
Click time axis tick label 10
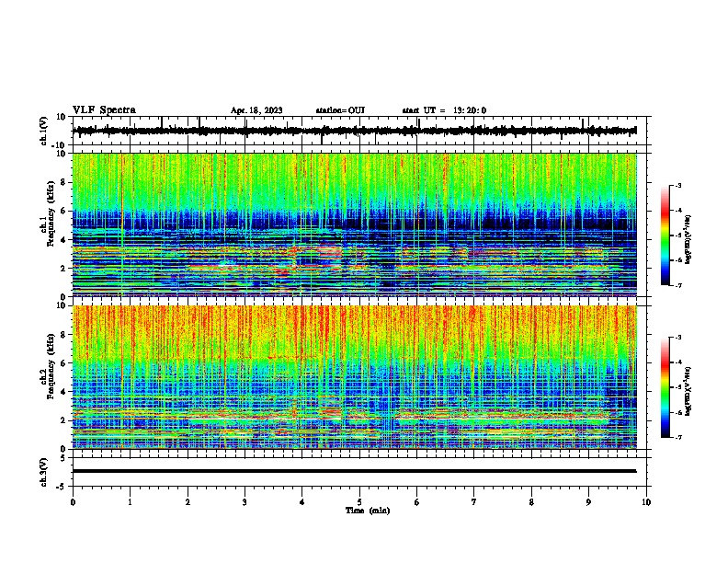[x=646, y=502]
